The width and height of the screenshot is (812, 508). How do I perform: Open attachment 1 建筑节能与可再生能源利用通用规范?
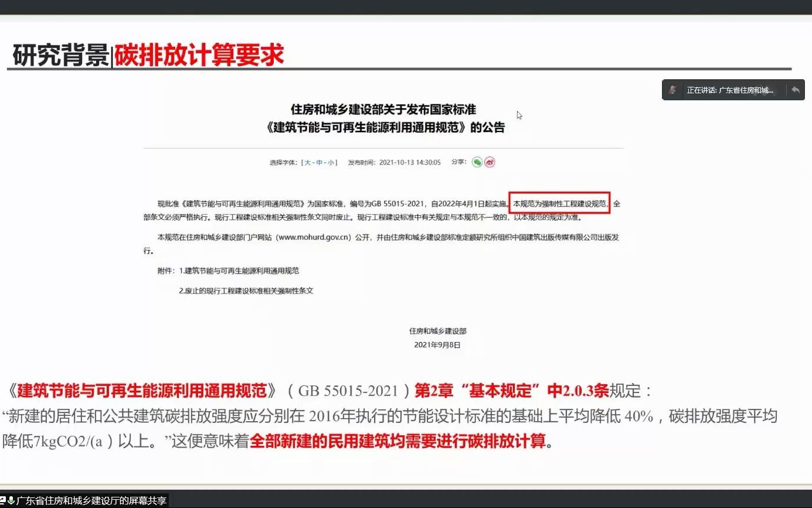239,271
